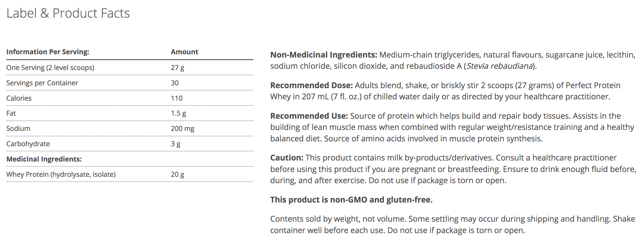The image size is (644, 240).
Task: Click the non-GMO and gluten-free statement
Action: (351, 200)
